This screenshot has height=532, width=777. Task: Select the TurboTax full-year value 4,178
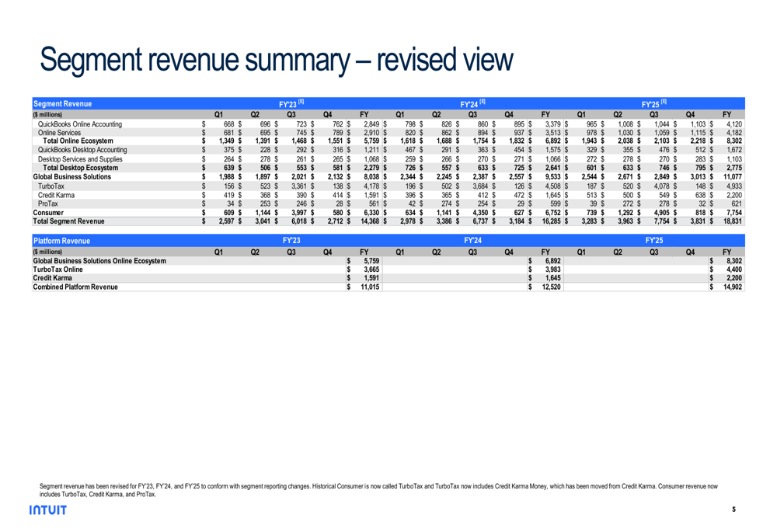click(x=371, y=186)
